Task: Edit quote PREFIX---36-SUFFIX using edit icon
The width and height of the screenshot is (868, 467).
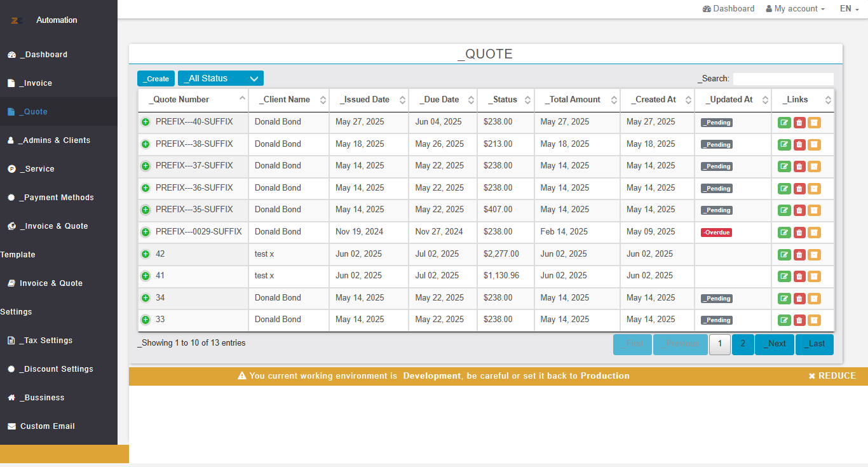Action: pos(784,189)
